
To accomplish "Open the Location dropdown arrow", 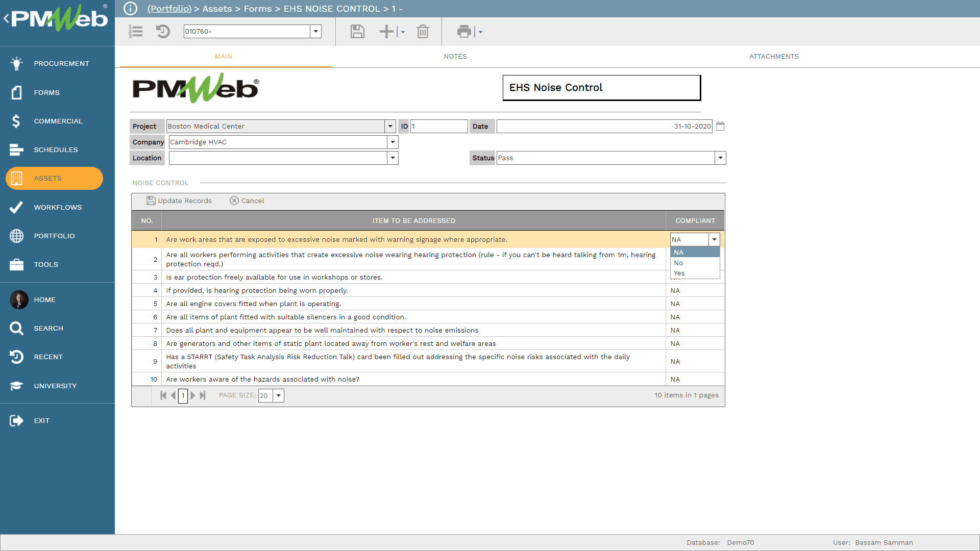I will (393, 158).
